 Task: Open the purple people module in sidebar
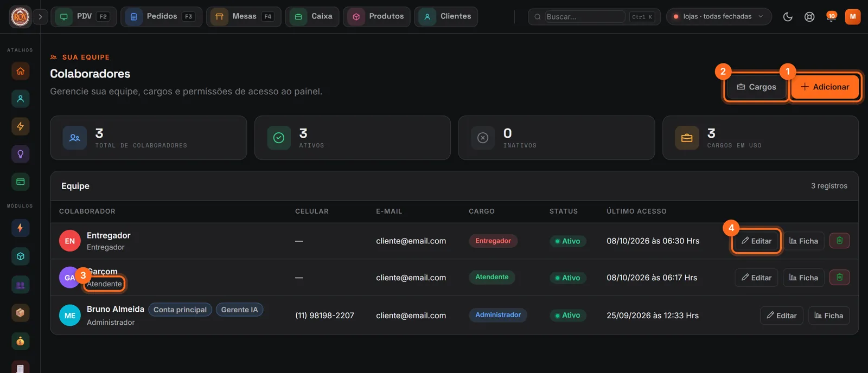click(x=21, y=285)
